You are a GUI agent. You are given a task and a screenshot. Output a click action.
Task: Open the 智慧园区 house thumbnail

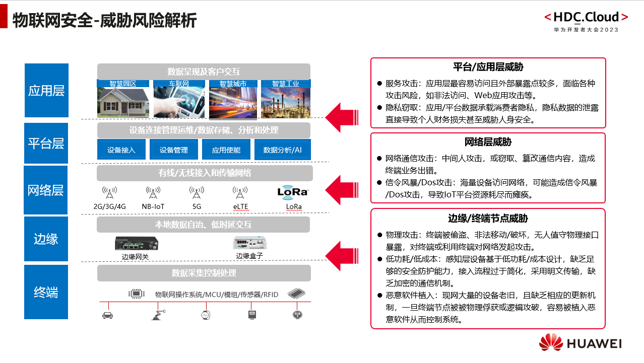(123, 103)
